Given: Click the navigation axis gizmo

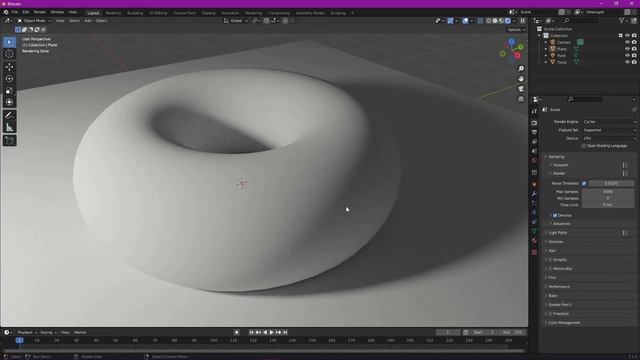Looking at the screenshot, I should 512,50.
